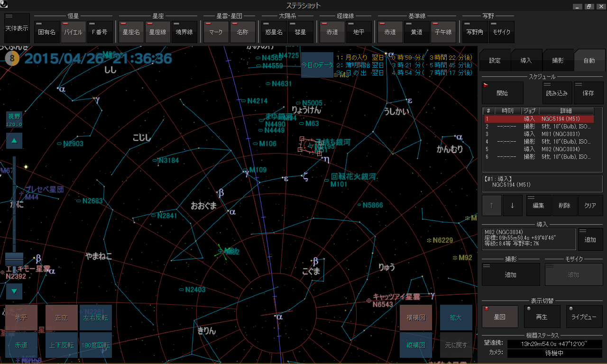This screenshot has width=607, height=364.
Task: Click 左右反転 horizontal flip button
Action: pyautogui.click(x=96, y=318)
